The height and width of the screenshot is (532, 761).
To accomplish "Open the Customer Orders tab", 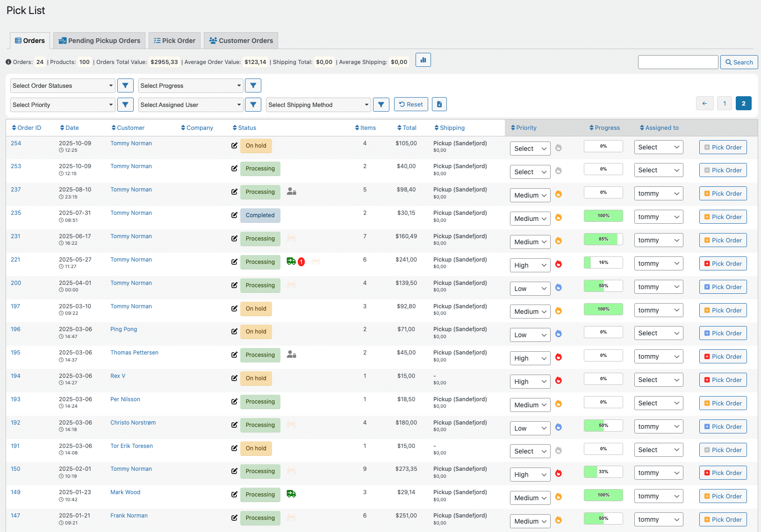I will point(241,41).
